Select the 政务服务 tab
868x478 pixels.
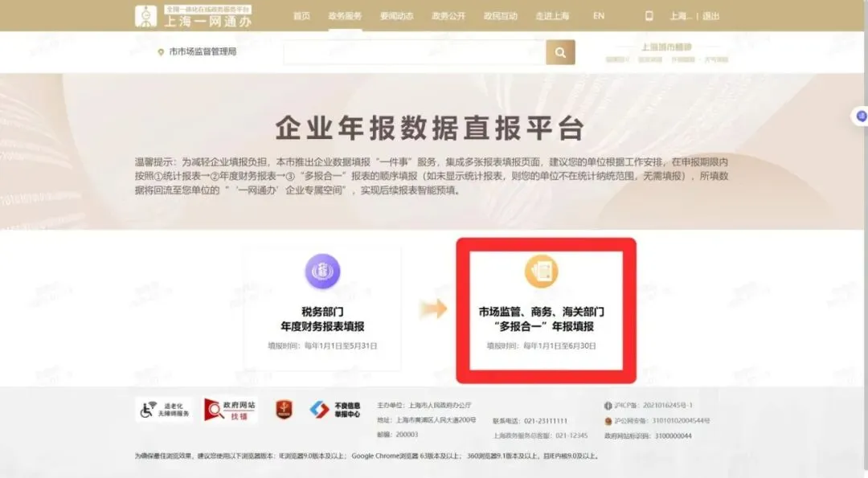pyautogui.click(x=345, y=16)
